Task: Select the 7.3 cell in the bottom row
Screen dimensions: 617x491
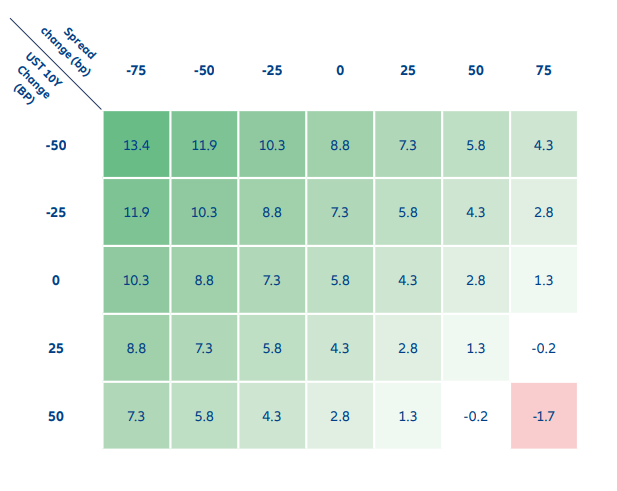Action: [136, 415]
